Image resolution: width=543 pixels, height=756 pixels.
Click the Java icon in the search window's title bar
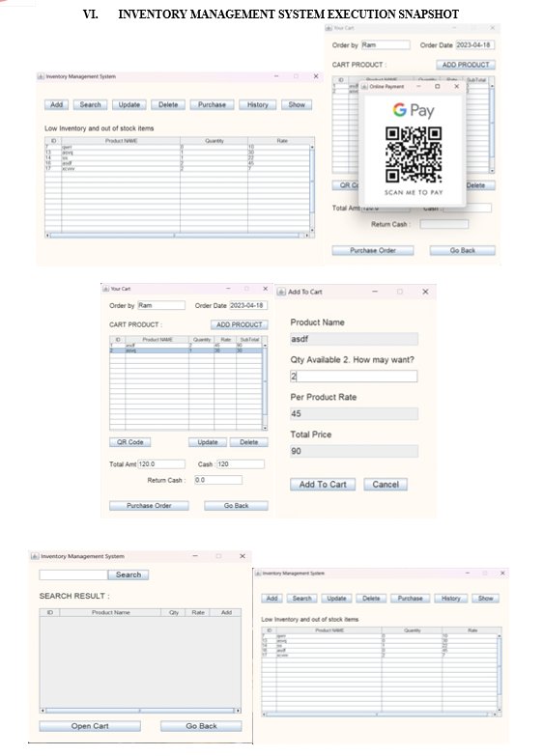[35, 556]
